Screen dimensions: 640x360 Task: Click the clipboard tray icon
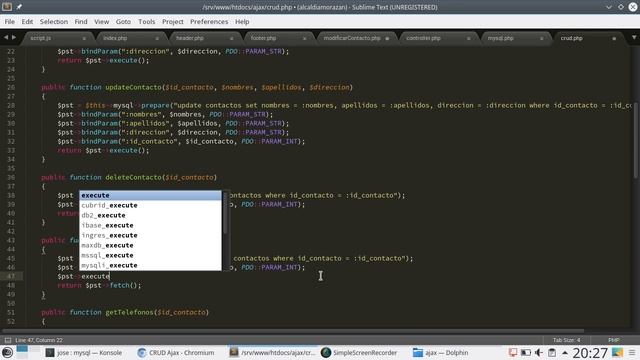pos(552,352)
